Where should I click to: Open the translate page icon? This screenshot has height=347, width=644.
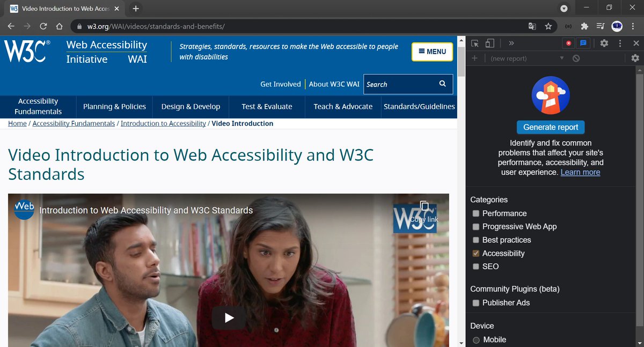pyautogui.click(x=532, y=26)
